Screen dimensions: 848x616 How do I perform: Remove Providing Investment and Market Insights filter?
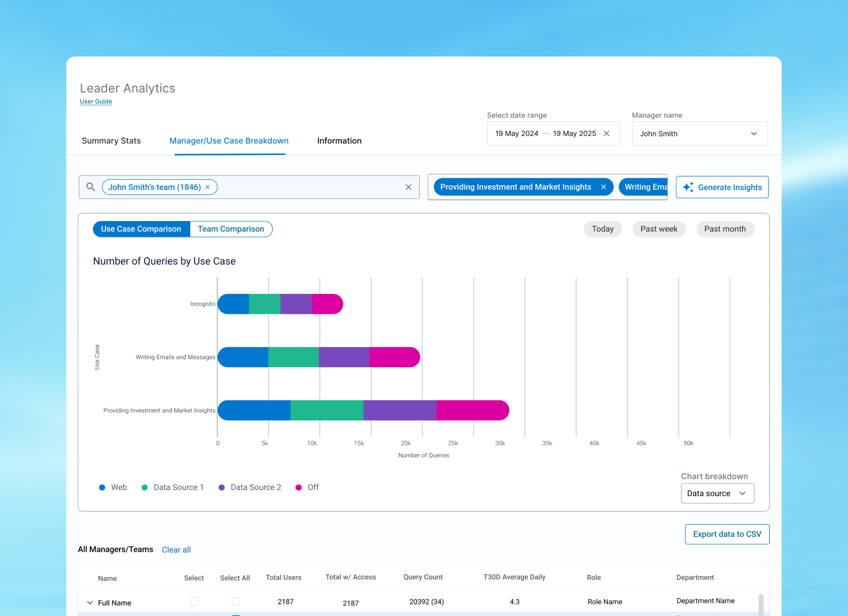coord(603,187)
